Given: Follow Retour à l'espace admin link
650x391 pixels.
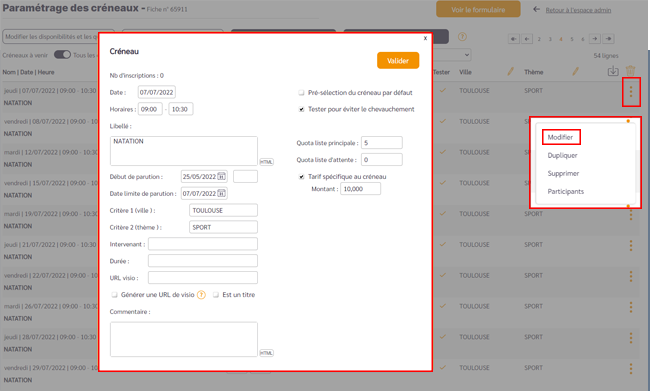Looking at the screenshot, I should (x=578, y=10).
